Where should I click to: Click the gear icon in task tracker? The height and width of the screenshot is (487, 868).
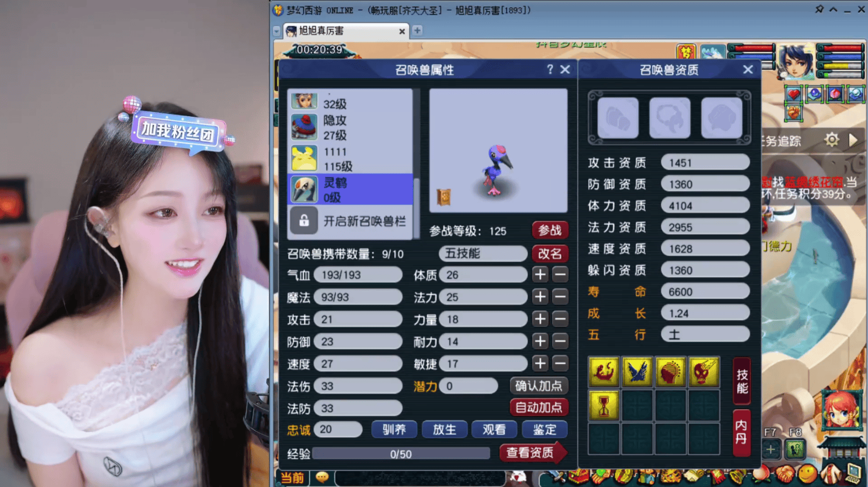click(x=831, y=140)
